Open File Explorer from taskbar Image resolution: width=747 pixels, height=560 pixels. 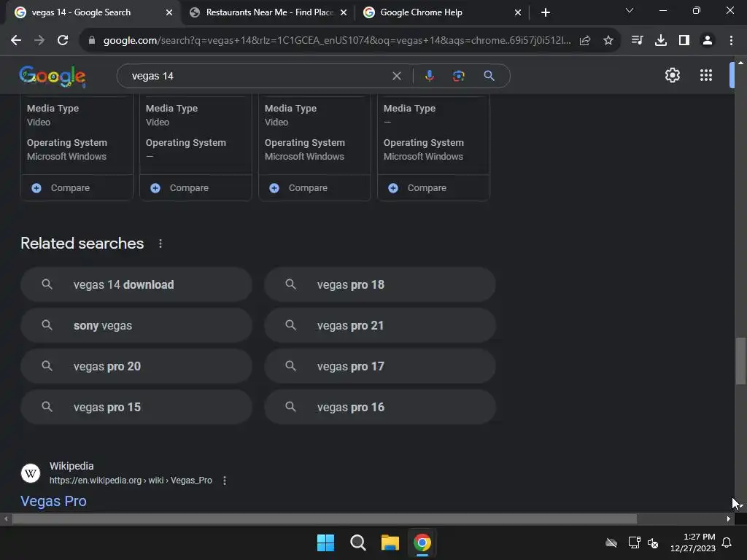pos(390,542)
